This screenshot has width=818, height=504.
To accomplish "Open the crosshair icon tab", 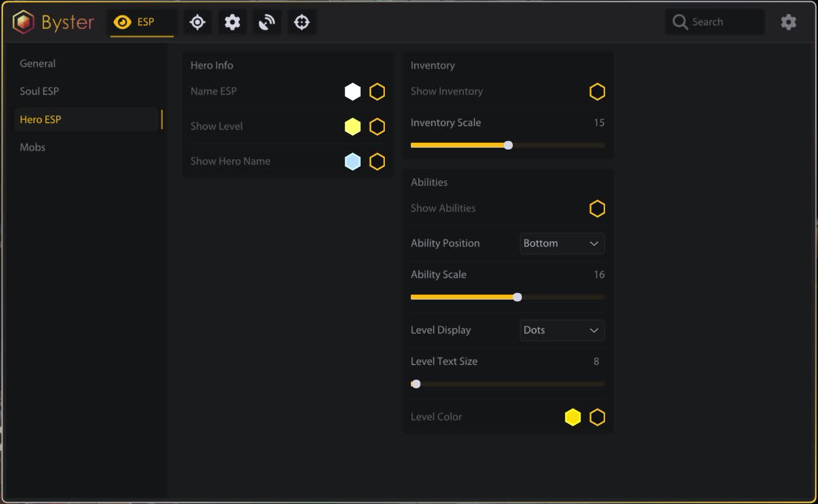I will point(302,22).
